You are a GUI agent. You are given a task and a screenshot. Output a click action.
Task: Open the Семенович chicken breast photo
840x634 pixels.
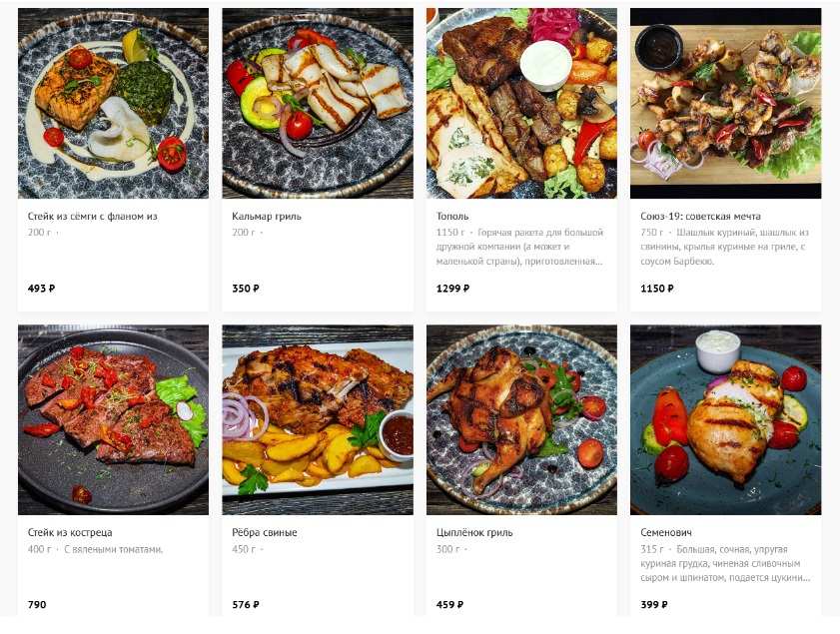726,419
